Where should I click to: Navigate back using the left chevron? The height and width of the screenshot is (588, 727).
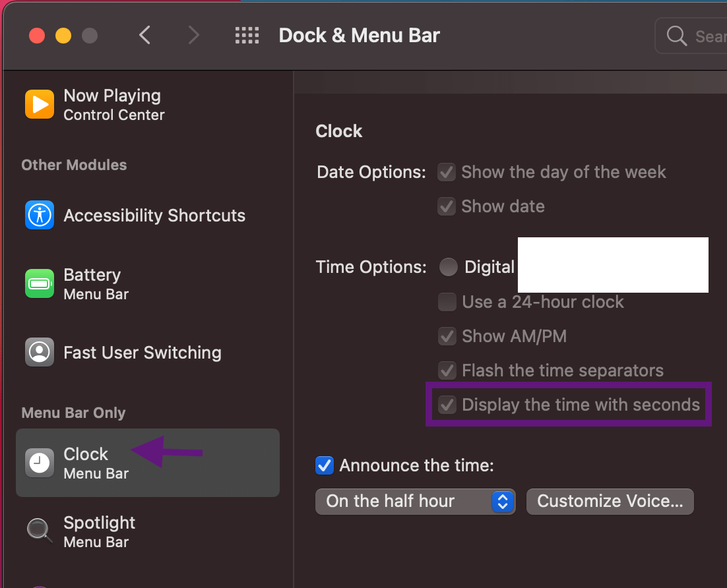pos(145,36)
